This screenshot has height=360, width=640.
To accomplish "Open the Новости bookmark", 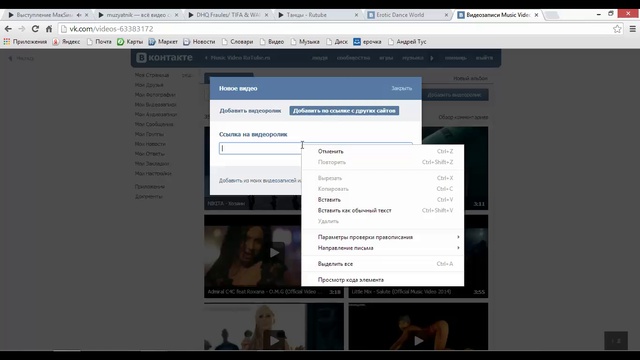I will coord(199,42).
